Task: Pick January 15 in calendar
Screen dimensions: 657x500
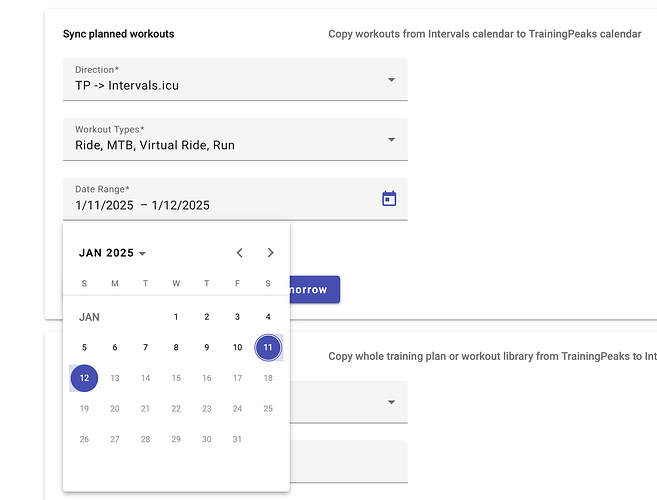Action: pyautogui.click(x=176, y=378)
